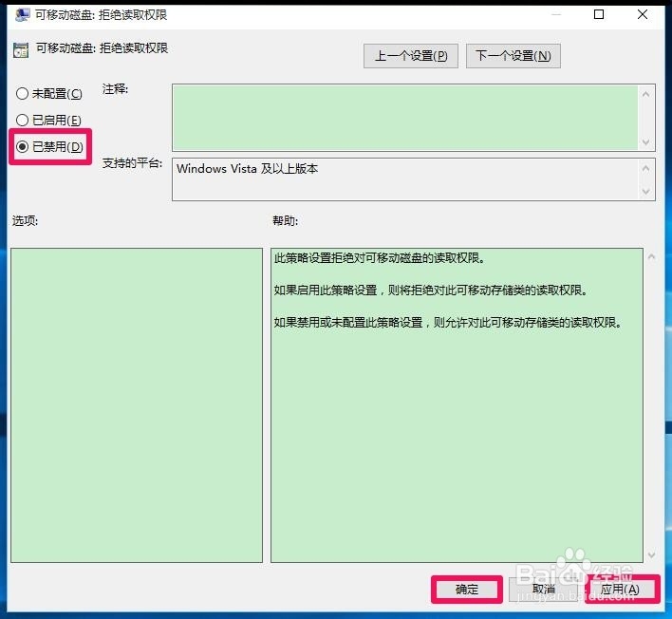Select the 已启用(E) radio button
The width and height of the screenshot is (672, 619).
(22, 120)
